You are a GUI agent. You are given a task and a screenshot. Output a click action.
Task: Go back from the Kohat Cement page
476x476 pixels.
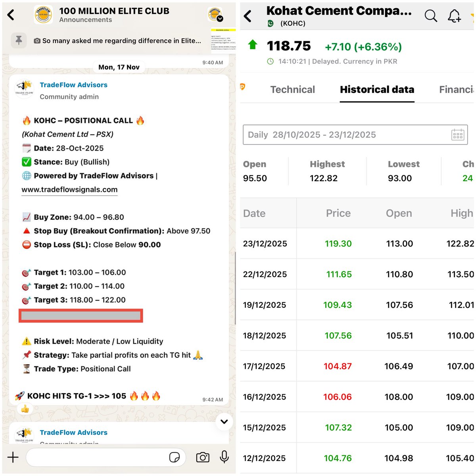248,16
